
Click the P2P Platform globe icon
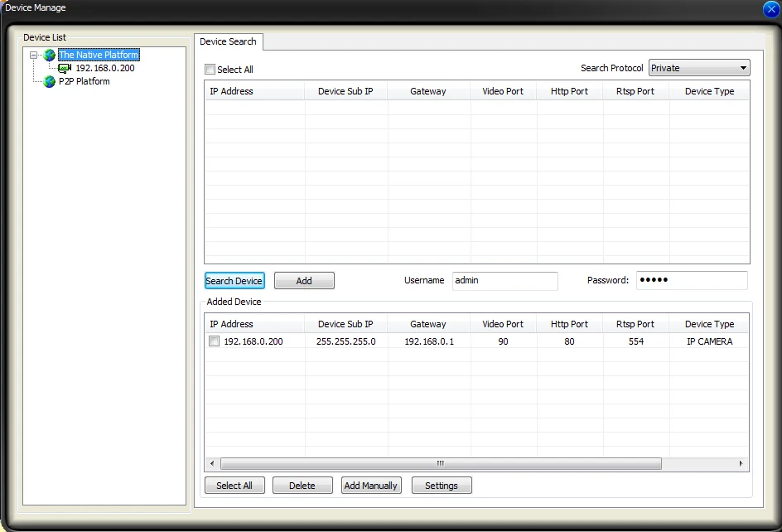point(50,81)
